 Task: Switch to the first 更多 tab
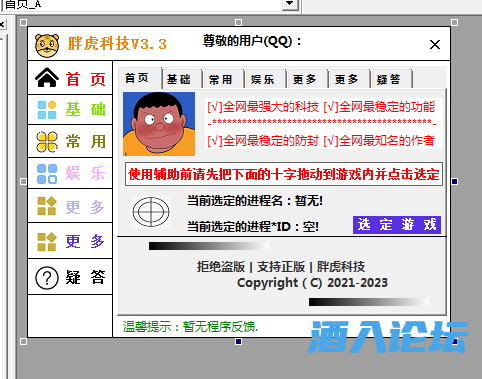[308, 79]
